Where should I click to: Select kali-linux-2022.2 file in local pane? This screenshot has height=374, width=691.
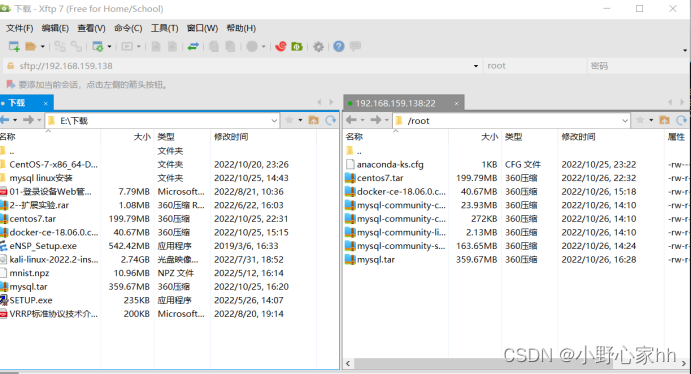[54, 259]
